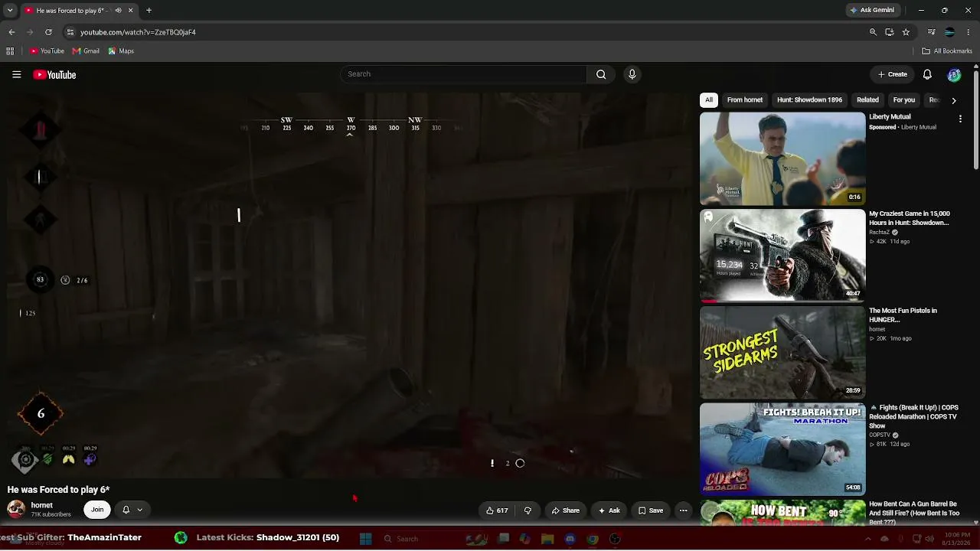Focus the YouTube search field

[x=463, y=74]
